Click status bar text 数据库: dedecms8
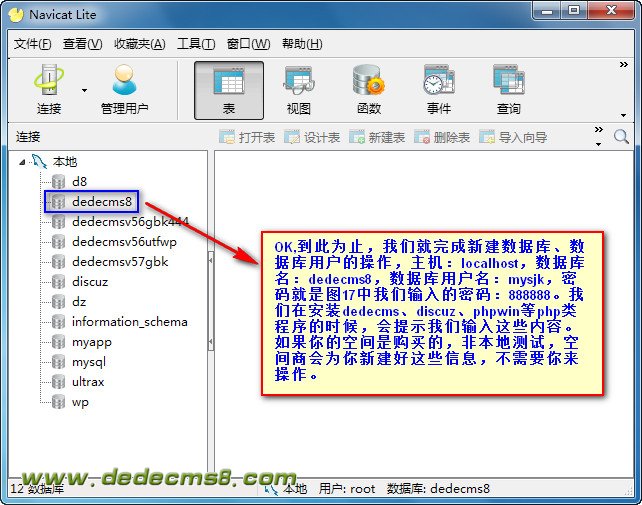Viewport: 642px width, 505px height. [x=438, y=489]
